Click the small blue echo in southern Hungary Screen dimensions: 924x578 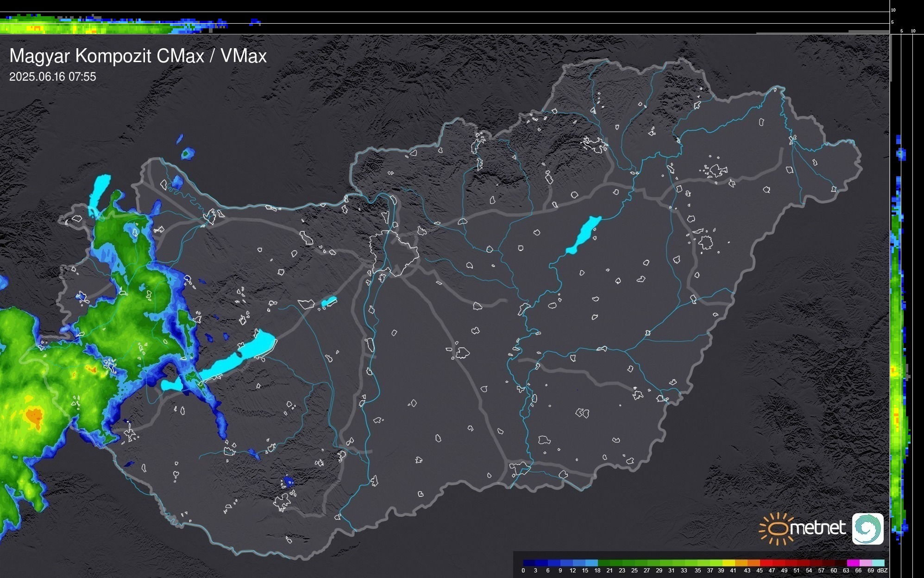[288, 481]
